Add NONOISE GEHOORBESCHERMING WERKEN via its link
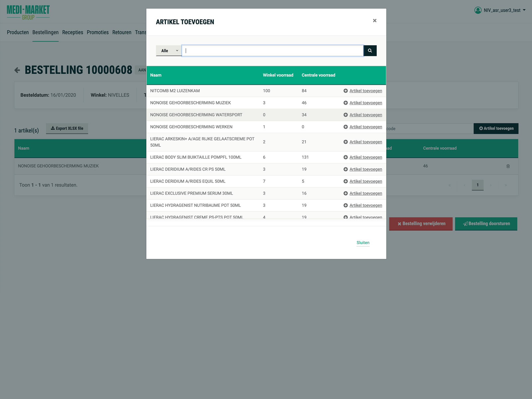Image resolution: width=532 pixels, height=399 pixels. 366,127
